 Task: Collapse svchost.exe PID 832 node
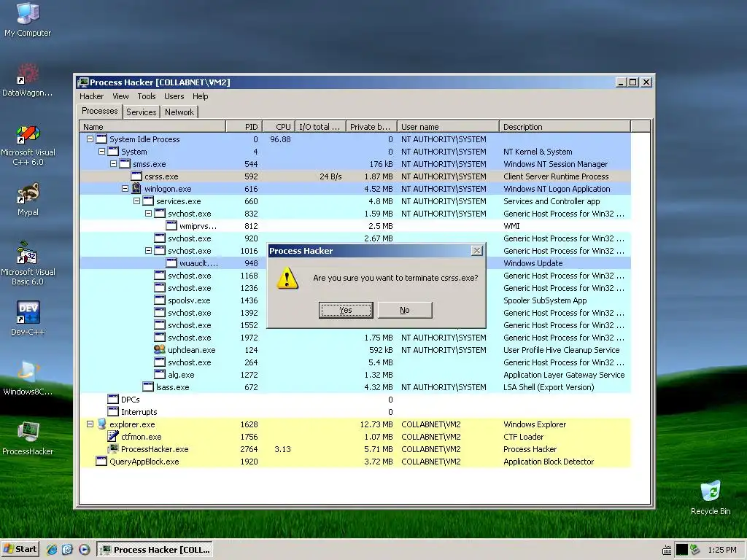pyautogui.click(x=148, y=214)
